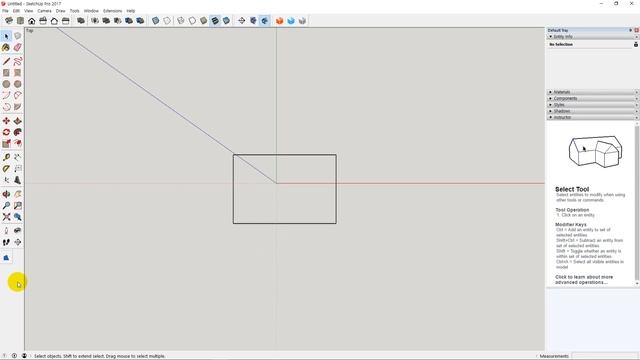Image resolution: width=640 pixels, height=360 pixels.
Task: Enable Monochrome face style
Action: point(226,21)
